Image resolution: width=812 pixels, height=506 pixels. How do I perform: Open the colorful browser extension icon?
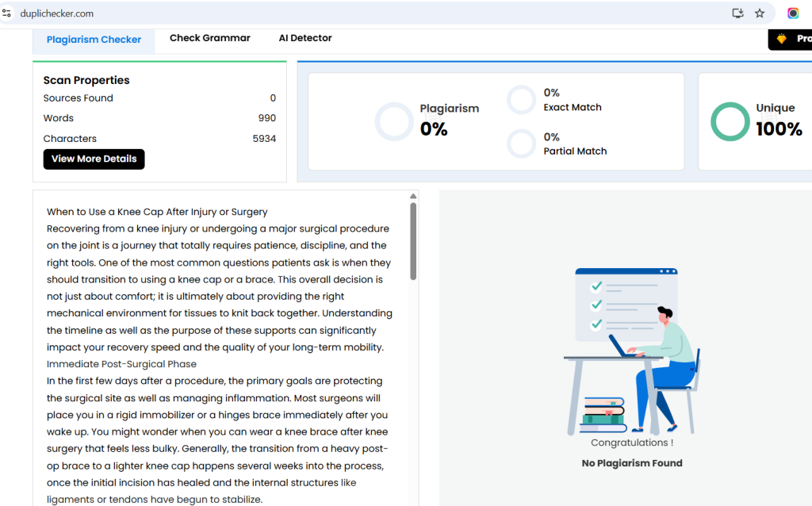[793, 13]
